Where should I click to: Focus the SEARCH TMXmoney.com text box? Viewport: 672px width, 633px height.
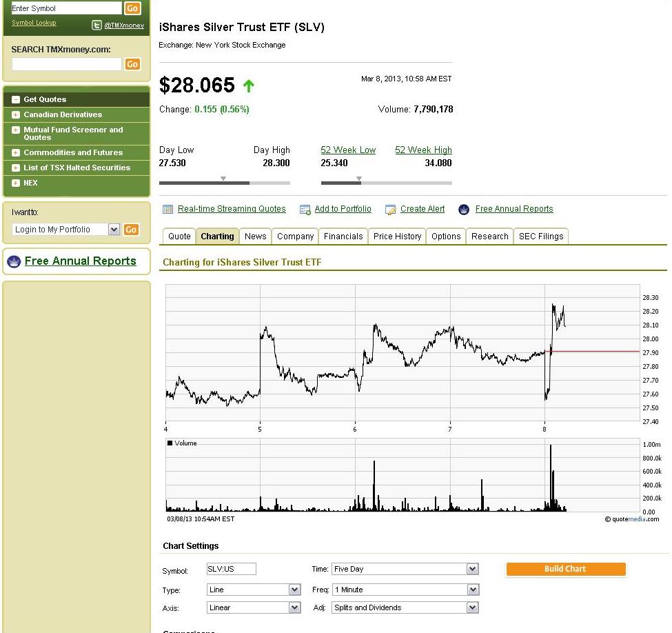tap(67, 64)
